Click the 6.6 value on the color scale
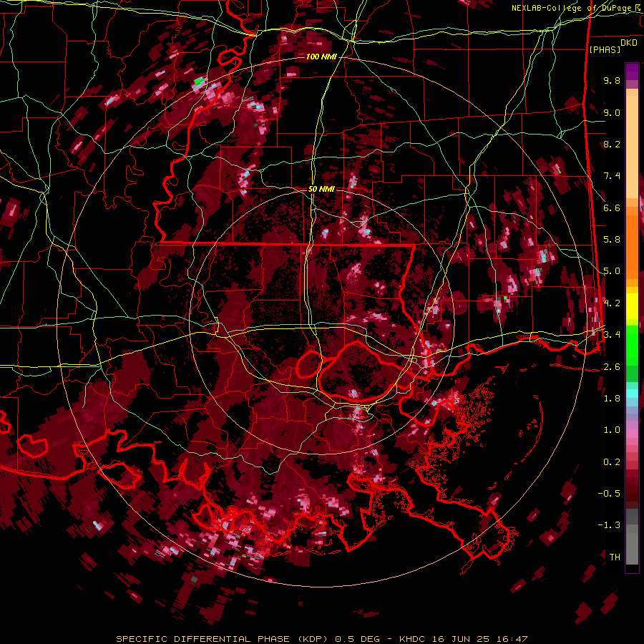The width and height of the screenshot is (644, 644). 612,208
